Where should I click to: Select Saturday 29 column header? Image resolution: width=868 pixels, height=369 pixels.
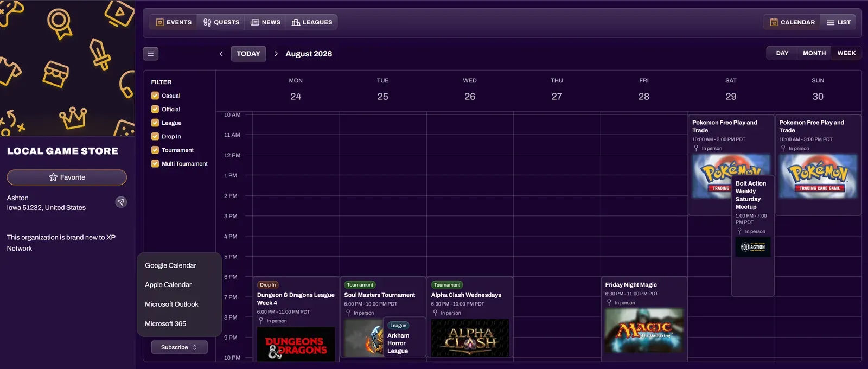point(731,90)
